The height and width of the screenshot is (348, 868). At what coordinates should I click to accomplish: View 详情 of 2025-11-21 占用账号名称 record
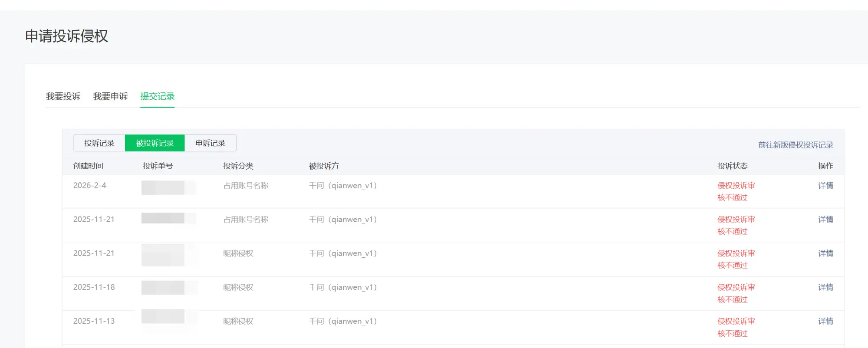825,220
